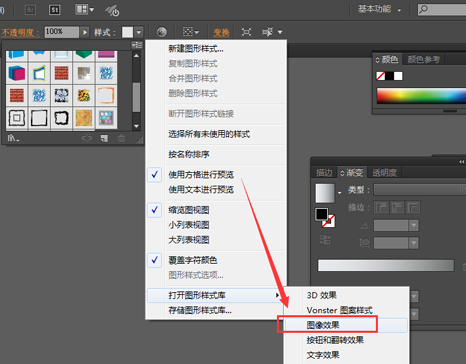Select the third stroke gradient alignment button
This screenshot has height=364, width=466.
pyautogui.click(x=413, y=207)
